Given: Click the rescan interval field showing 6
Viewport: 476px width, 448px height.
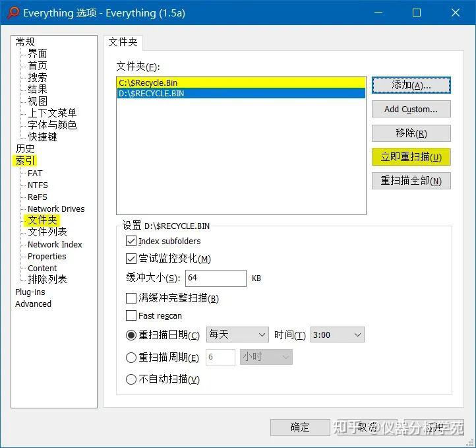Looking at the screenshot, I should pyautogui.click(x=220, y=357).
